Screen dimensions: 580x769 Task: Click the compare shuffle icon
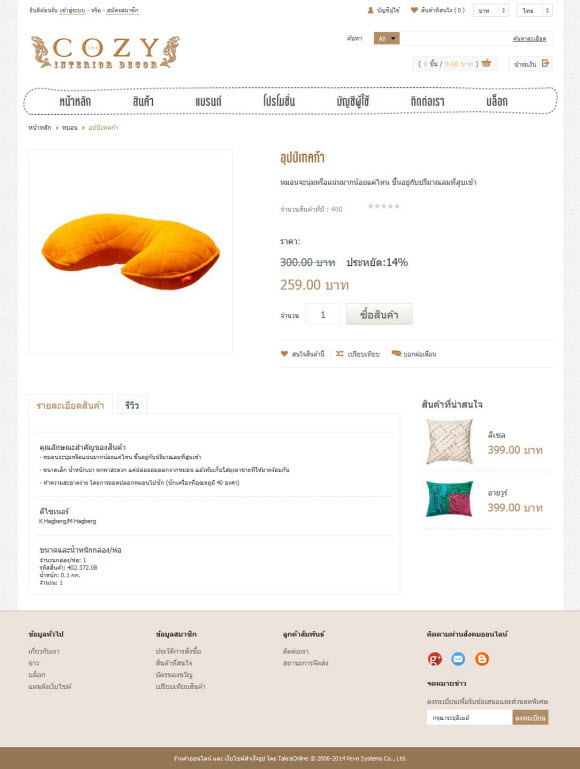click(340, 354)
